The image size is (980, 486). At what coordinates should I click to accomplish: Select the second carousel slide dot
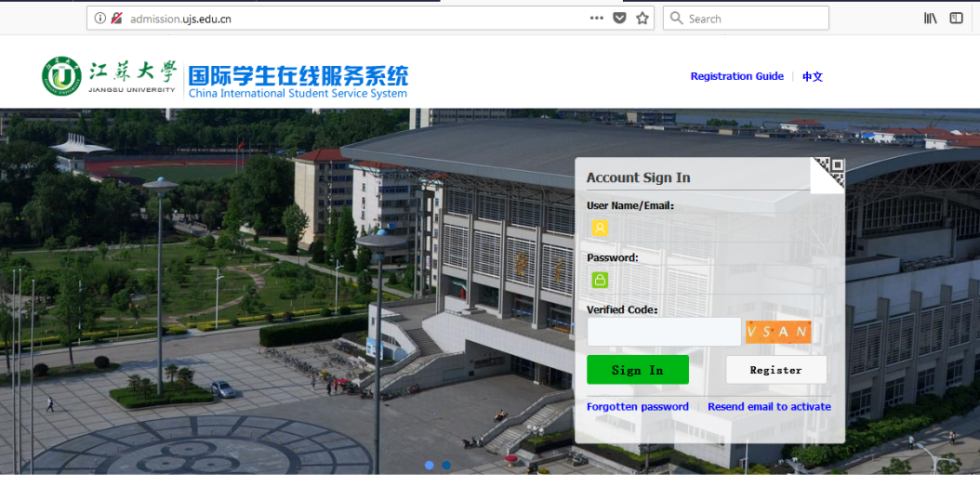tap(446, 465)
